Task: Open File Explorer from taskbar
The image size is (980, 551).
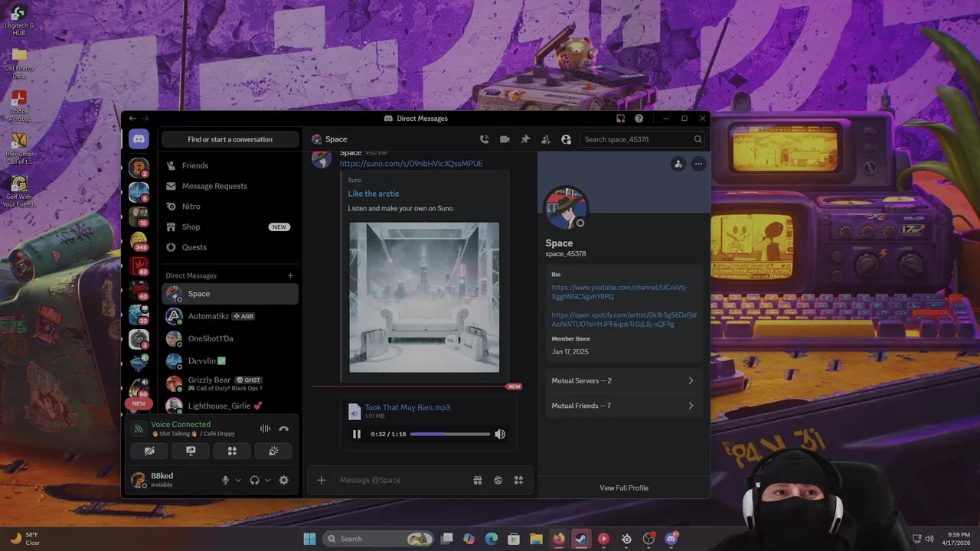Action: click(536, 539)
